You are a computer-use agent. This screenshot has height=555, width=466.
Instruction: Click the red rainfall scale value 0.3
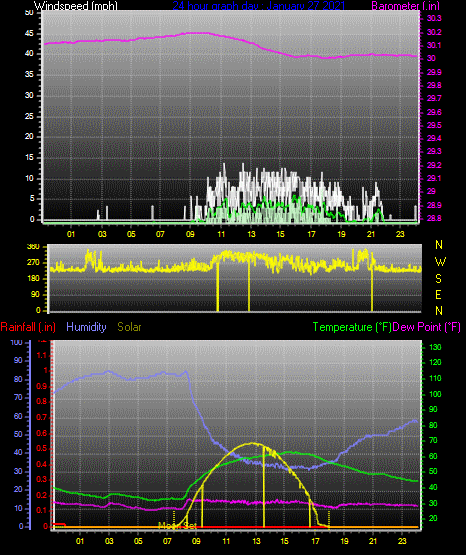(x=42, y=479)
